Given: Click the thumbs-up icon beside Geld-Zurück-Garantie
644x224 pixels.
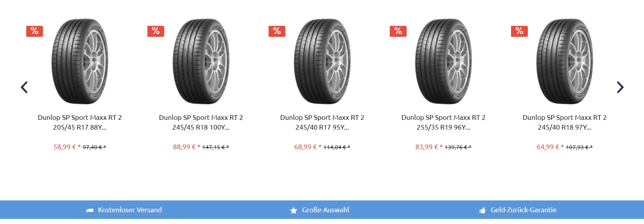Looking at the screenshot, I should pyautogui.click(x=483, y=210).
